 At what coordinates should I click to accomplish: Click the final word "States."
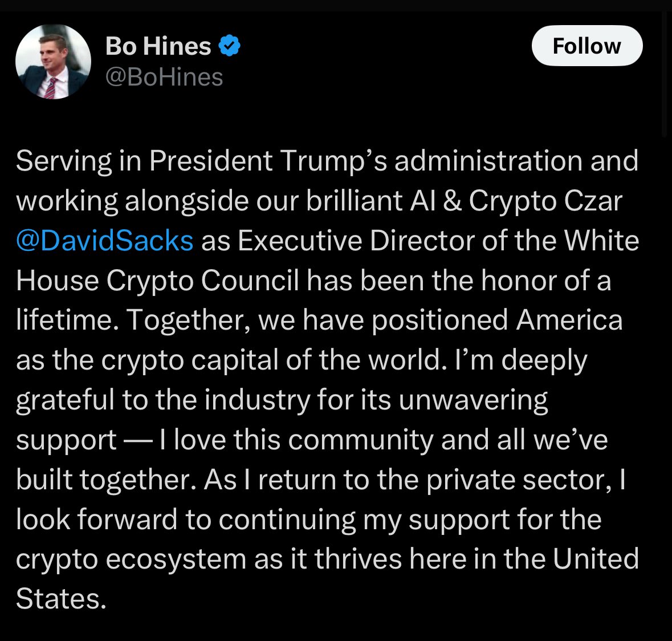click(x=61, y=599)
